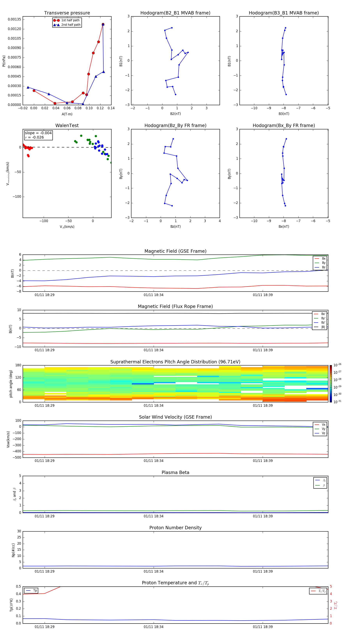The image size is (351, 644).
Task: Select the By legend entry in GSE Frame
Action: click(x=320, y=263)
